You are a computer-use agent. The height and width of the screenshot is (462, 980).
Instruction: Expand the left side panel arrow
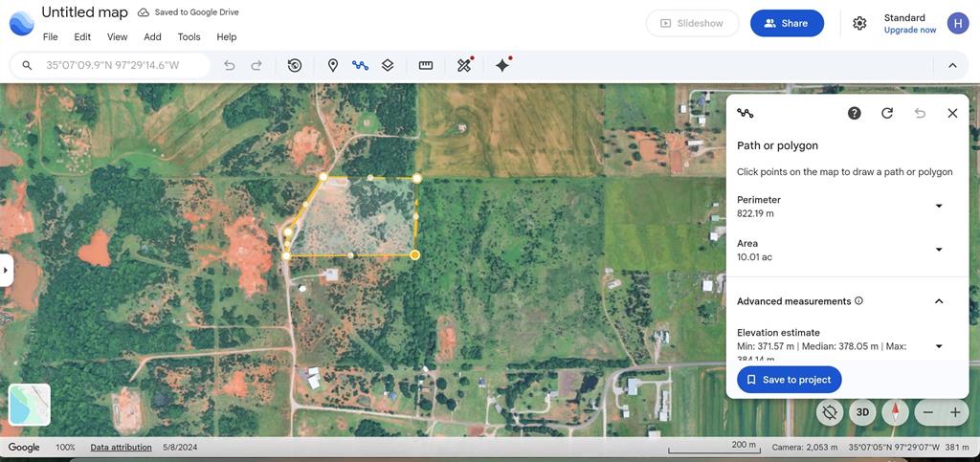(7, 271)
